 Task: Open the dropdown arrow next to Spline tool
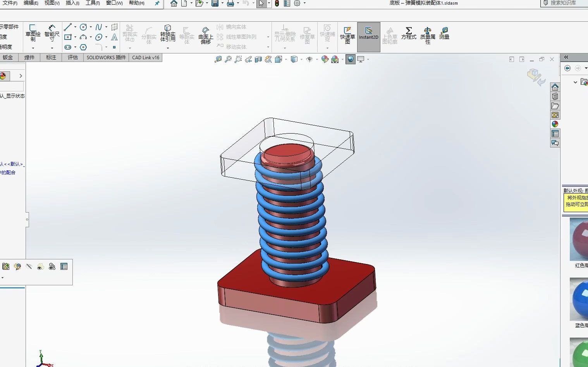coord(106,27)
